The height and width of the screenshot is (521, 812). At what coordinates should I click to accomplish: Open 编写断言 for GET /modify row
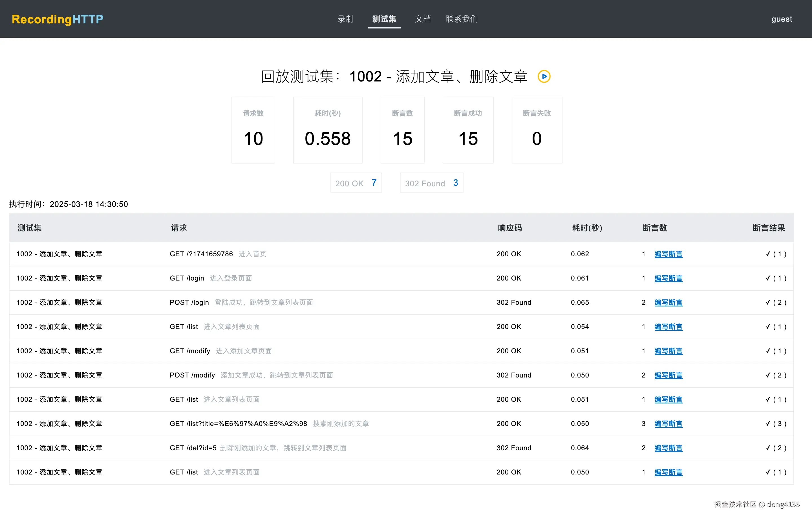click(668, 351)
